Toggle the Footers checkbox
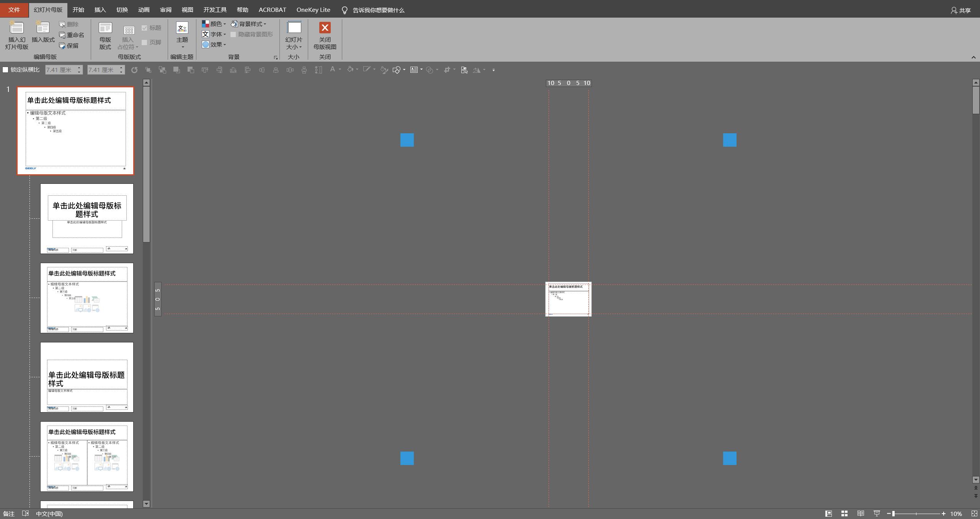Image resolution: width=980 pixels, height=519 pixels. [144, 43]
